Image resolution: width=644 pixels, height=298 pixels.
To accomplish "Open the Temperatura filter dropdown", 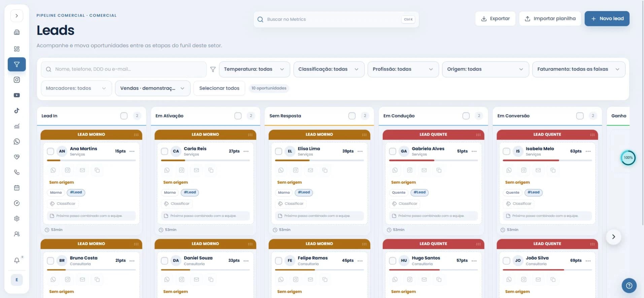I will 254,69.
